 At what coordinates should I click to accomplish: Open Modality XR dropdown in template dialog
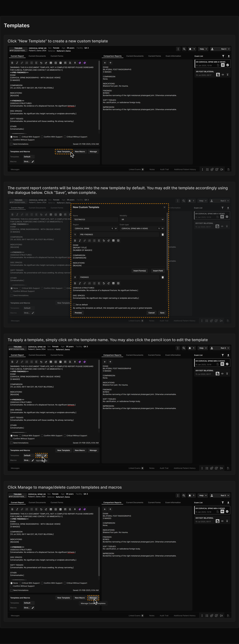point(142,219)
